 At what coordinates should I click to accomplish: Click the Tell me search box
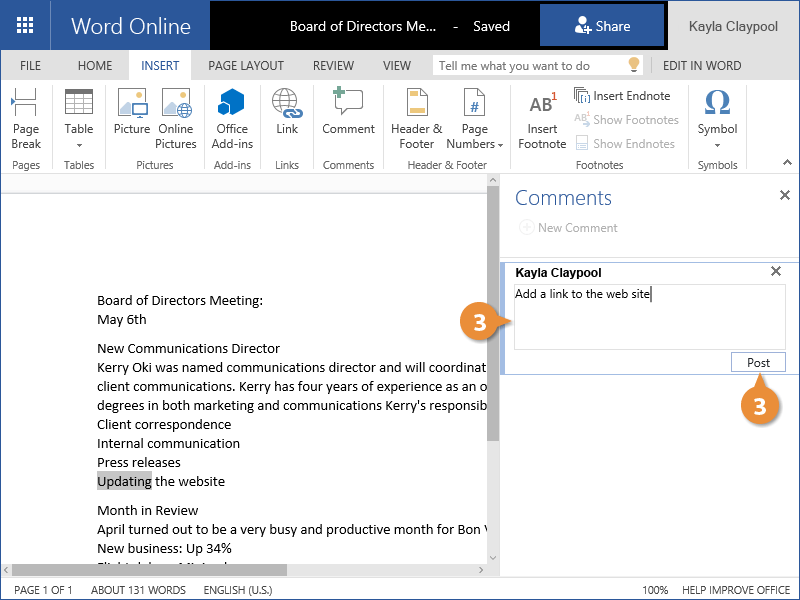530,66
